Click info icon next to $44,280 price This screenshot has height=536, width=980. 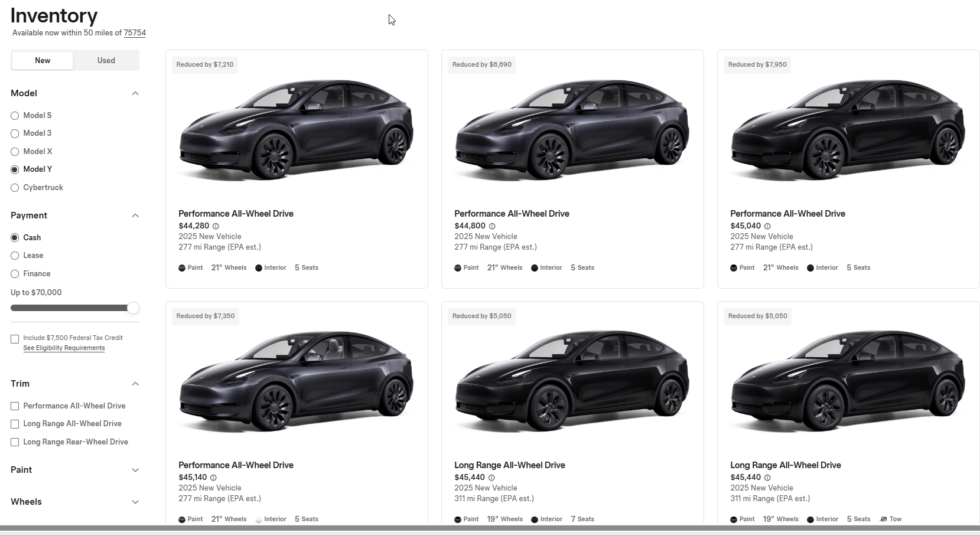[x=216, y=226]
